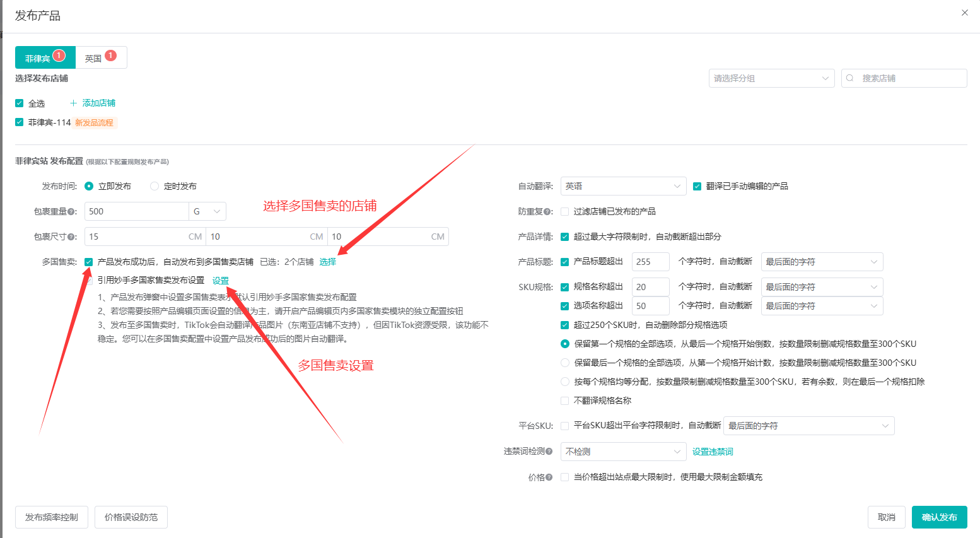980x538 pixels.
Task: Uncheck the 菲律宾-114 store checkbox
Action: coord(20,122)
